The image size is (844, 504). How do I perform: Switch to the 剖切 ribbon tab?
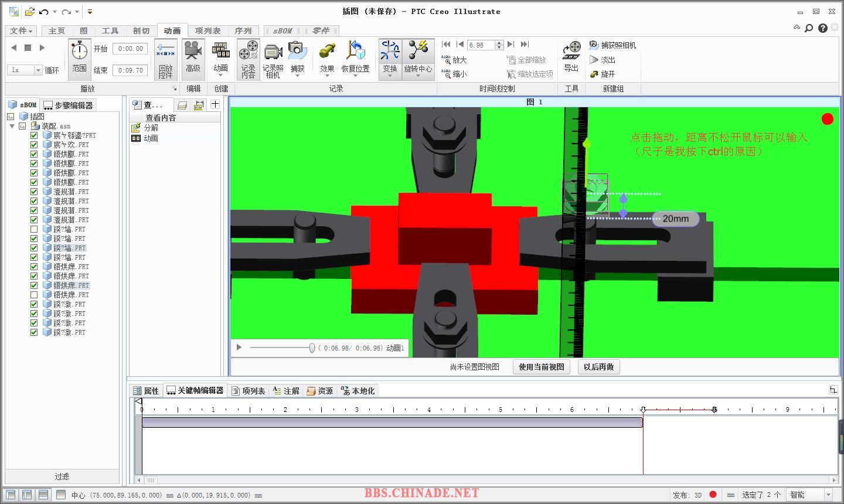pos(141,30)
